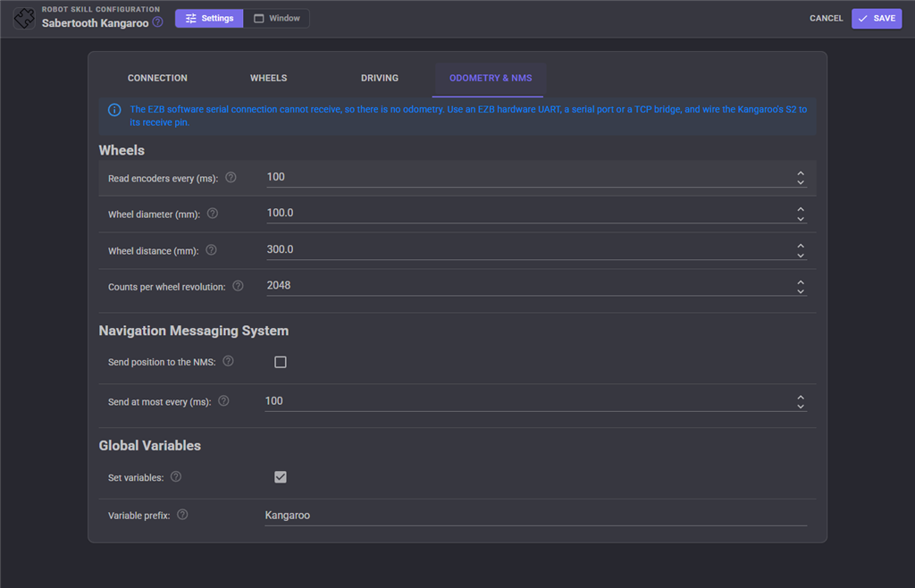
Task: Switch to the Window view
Action: (x=277, y=19)
